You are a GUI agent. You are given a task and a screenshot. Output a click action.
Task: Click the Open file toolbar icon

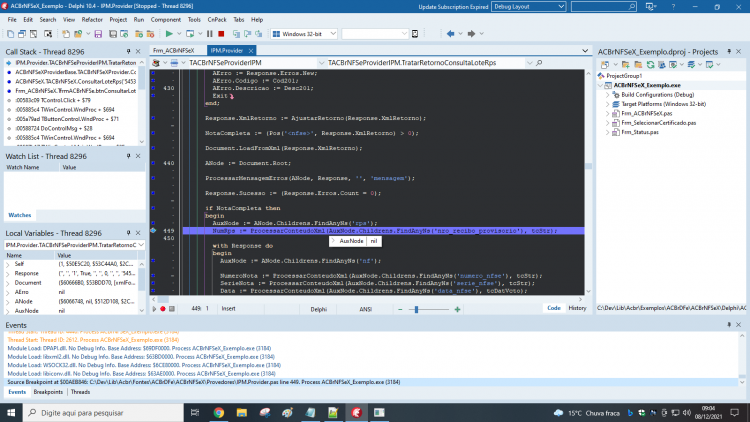(77, 34)
